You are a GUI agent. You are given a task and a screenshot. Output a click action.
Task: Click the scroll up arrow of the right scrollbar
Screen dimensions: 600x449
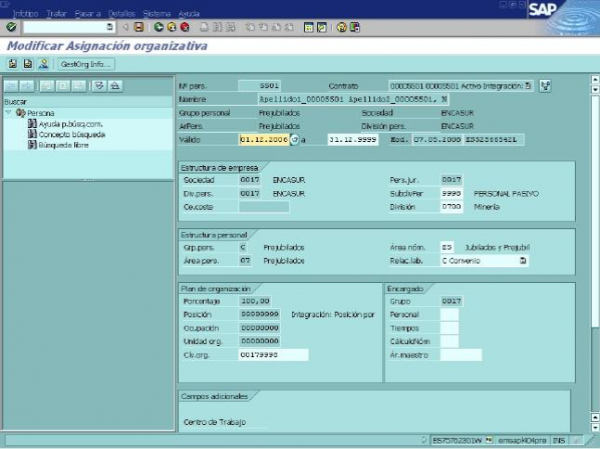(x=595, y=79)
